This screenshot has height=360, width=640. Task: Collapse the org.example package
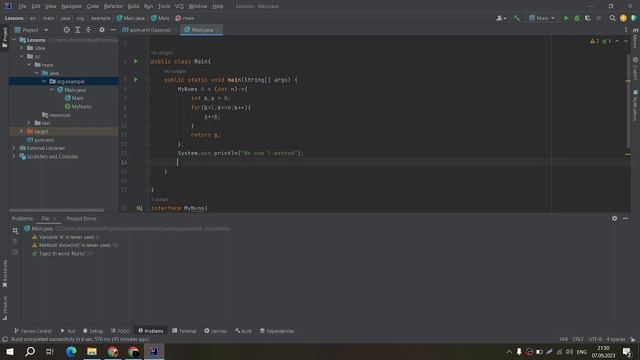click(44, 81)
